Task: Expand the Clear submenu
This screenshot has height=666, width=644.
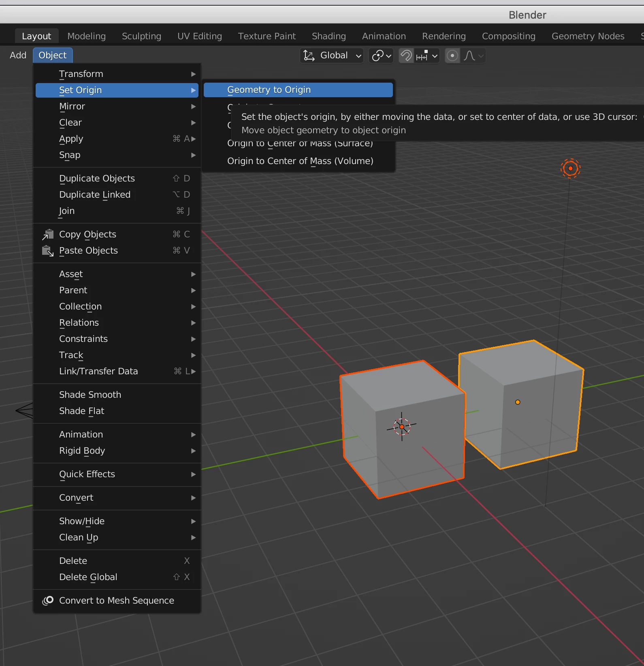Action: click(117, 123)
